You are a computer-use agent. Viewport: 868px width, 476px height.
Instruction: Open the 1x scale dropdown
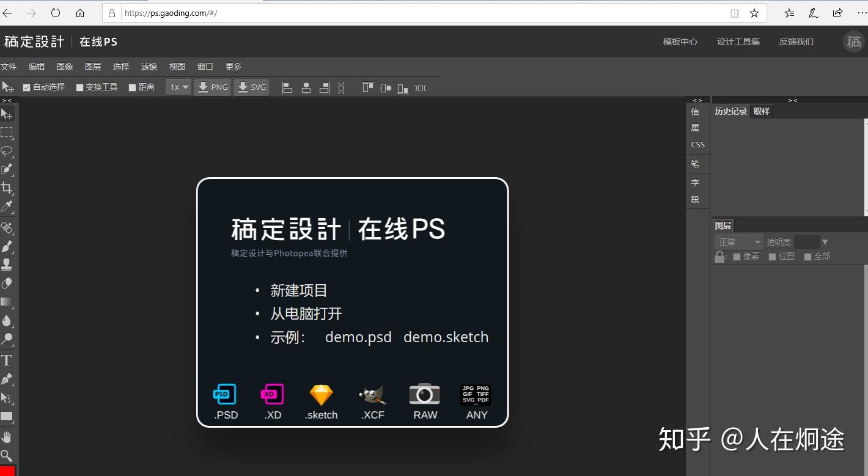(x=178, y=87)
